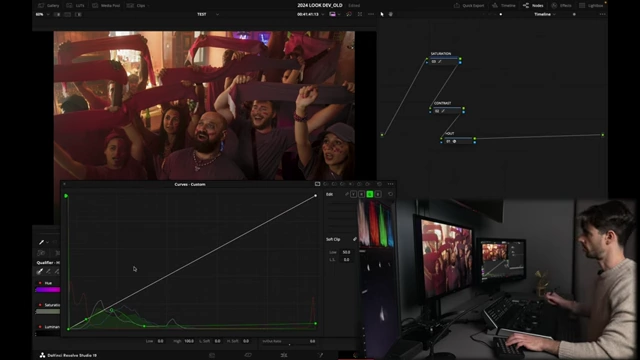Viewport: 640px width, 360px height.
Task: Toggle the active G green curve channel
Action: (x=370, y=194)
